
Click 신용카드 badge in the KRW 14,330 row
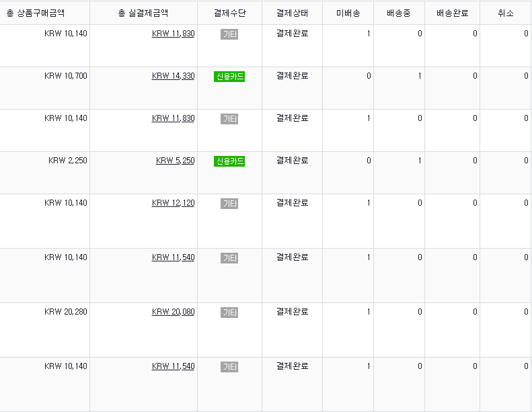click(229, 77)
